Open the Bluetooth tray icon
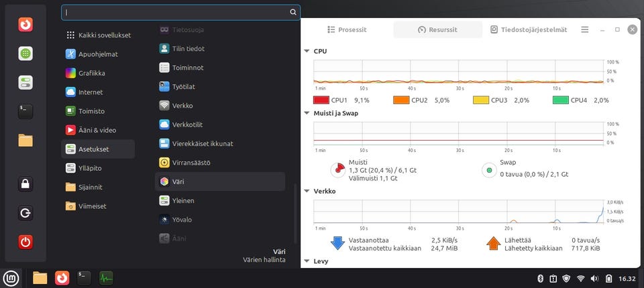Screen dimensions: 644x288 [x=539, y=278]
